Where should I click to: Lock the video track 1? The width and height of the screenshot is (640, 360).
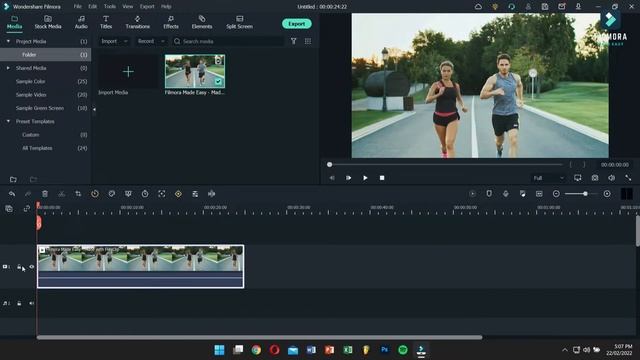(x=19, y=267)
